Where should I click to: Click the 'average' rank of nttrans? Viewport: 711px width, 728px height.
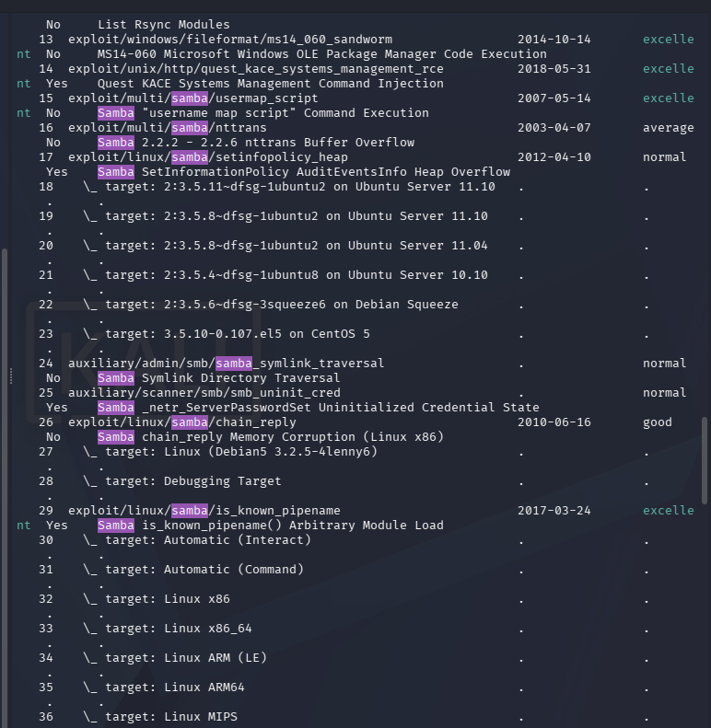click(669, 128)
